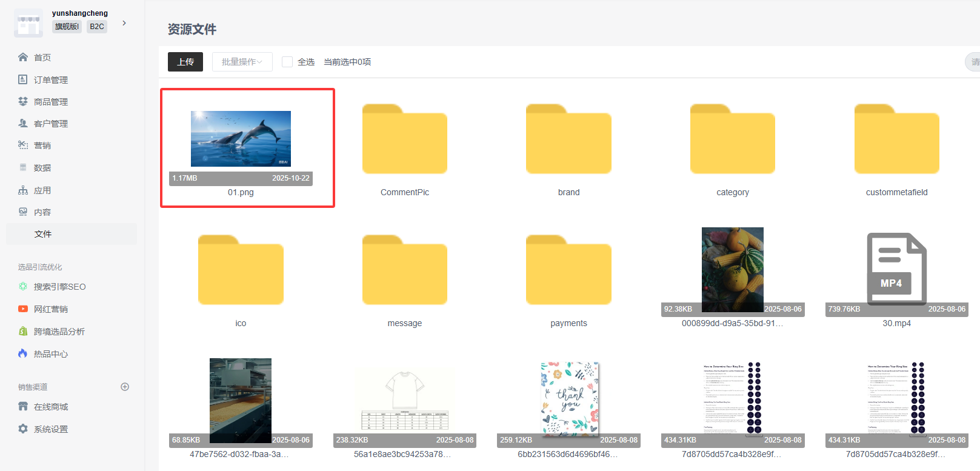The height and width of the screenshot is (471, 980).
Task: Go to 营销 in sidebar
Action: tap(42, 145)
